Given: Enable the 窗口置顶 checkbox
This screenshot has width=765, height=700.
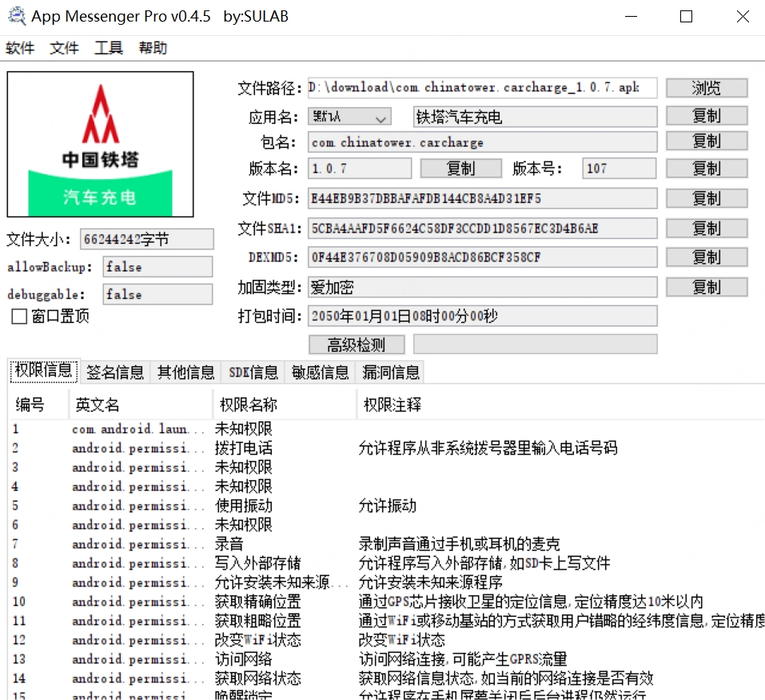Looking at the screenshot, I should pyautogui.click(x=18, y=316).
